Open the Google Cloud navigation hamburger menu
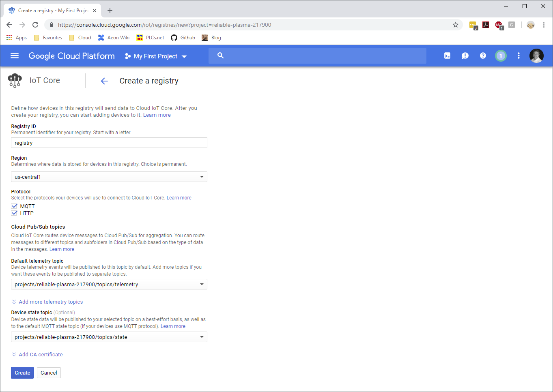 tap(15, 56)
